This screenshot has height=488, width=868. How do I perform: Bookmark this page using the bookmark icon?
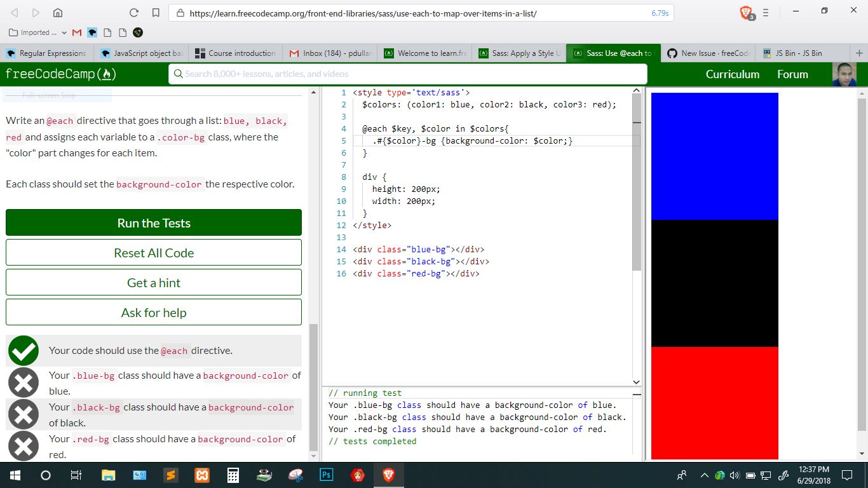pos(156,13)
